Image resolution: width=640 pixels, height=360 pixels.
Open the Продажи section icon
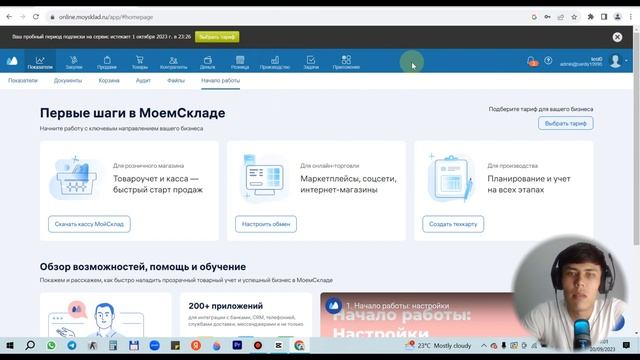pos(107,62)
